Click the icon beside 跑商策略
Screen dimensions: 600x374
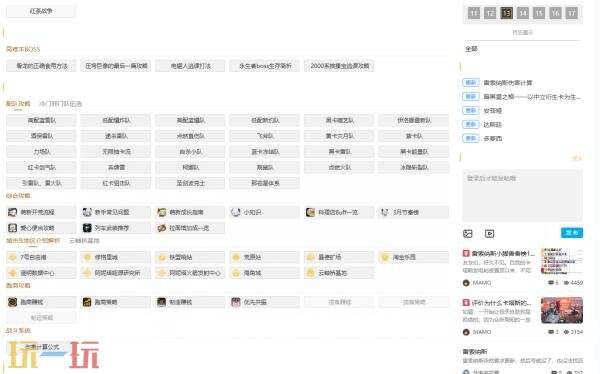pyautogui.click(x=87, y=302)
